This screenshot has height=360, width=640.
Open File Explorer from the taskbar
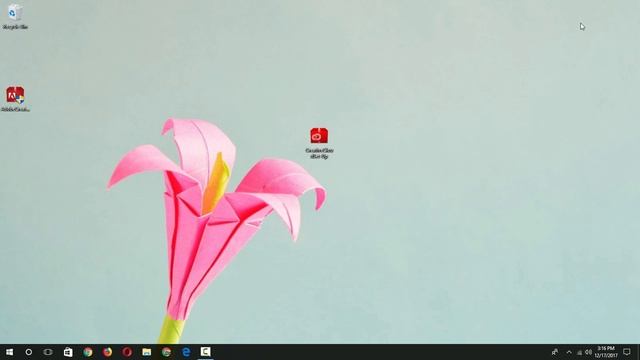click(x=147, y=352)
